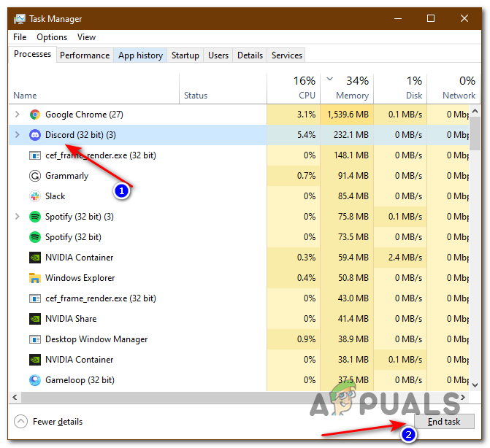This screenshot has width=490, height=448.
Task: Sort by the Network column header
Action: click(x=453, y=89)
